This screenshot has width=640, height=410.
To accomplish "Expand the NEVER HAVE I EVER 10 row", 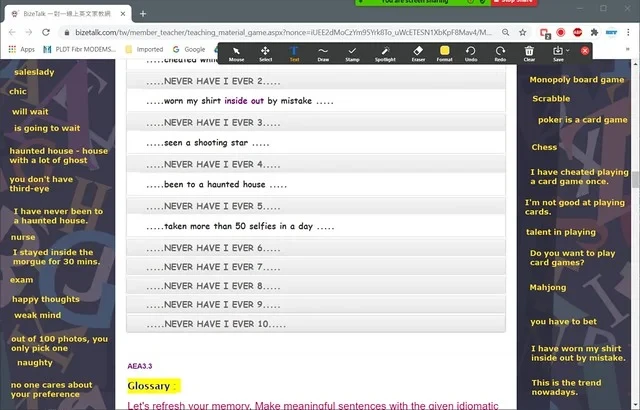I will 316,324.
